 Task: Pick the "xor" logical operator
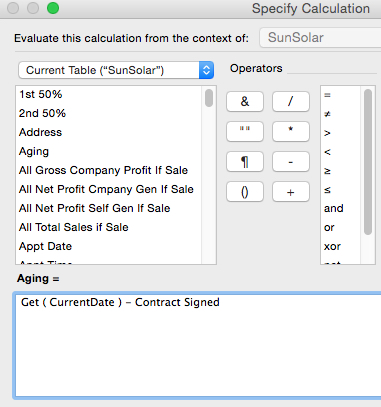[332, 247]
